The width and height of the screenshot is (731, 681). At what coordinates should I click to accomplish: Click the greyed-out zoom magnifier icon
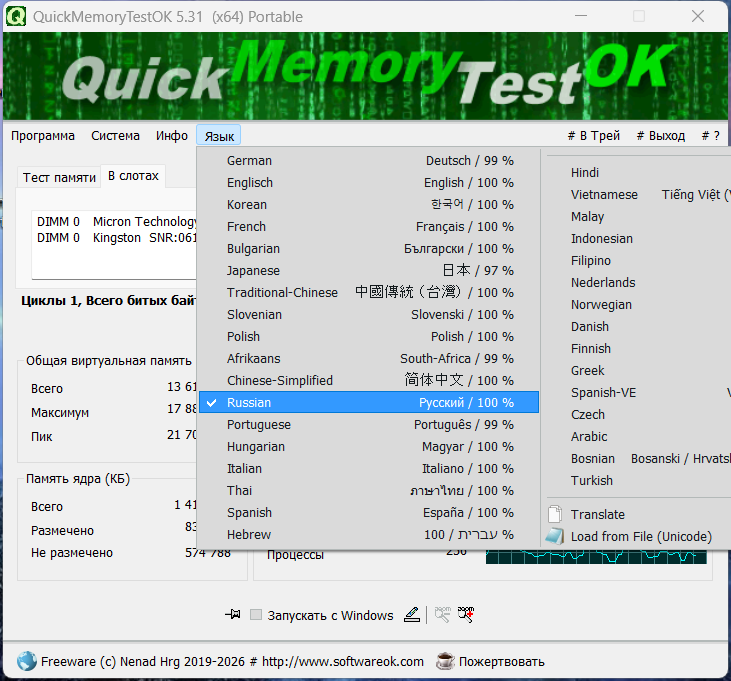(x=442, y=615)
